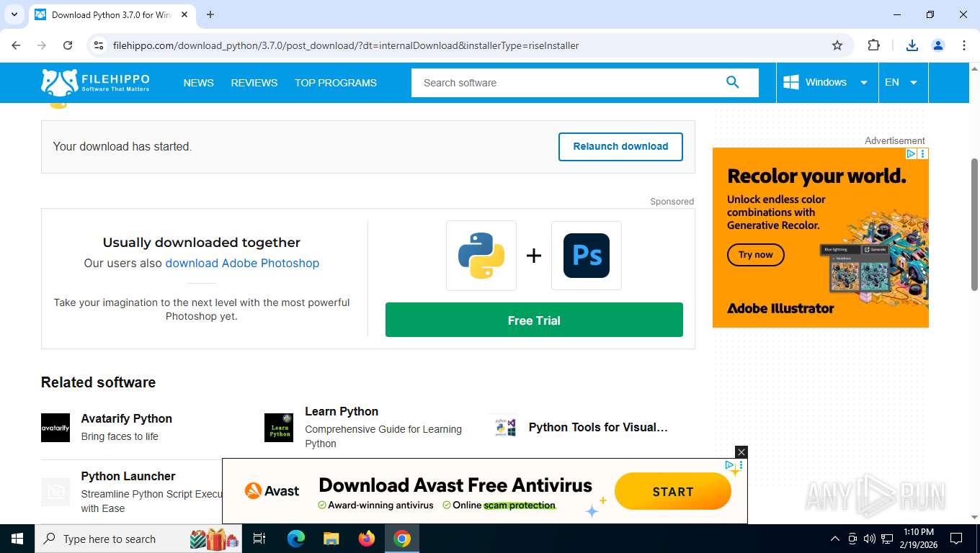Click the Relaunch download button
This screenshot has height=553, width=980.
point(620,146)
